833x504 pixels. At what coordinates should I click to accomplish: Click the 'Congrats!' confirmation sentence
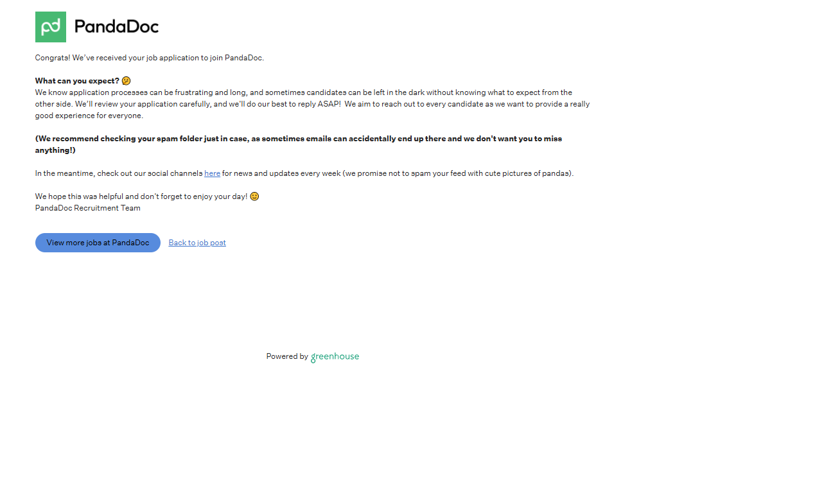coord(150,58)
